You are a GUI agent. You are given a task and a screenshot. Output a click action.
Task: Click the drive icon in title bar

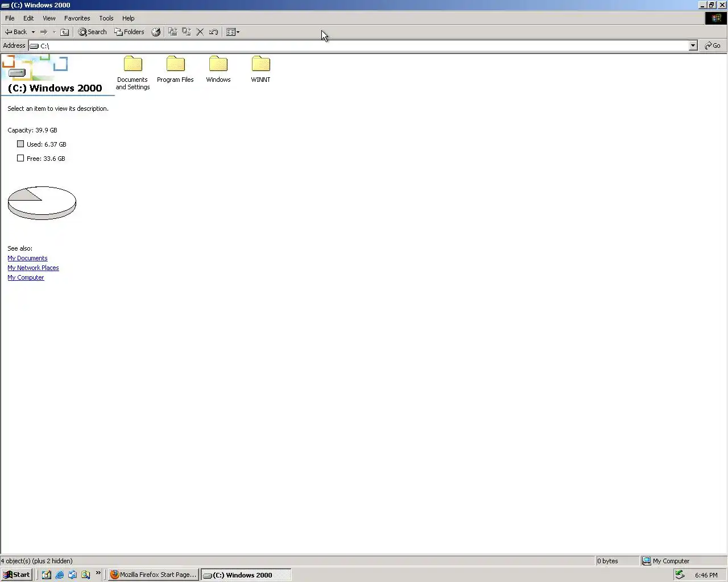pyautogui.click(x=5, y=5)
